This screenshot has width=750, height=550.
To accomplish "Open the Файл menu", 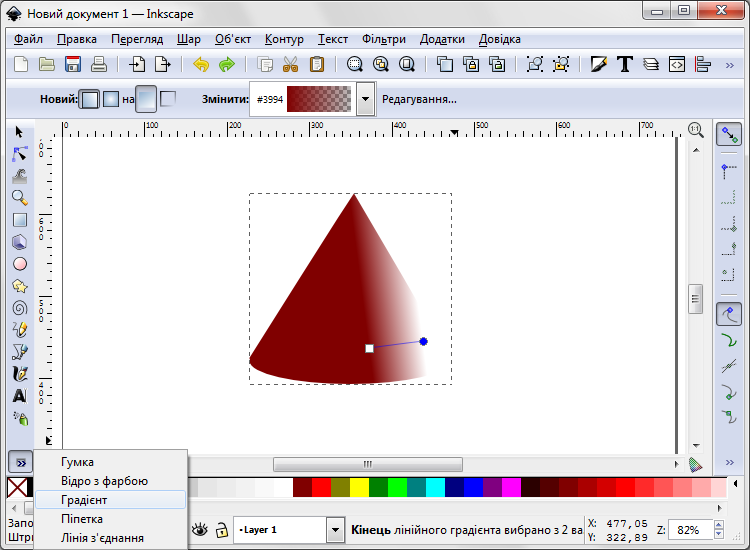I will click(x=28, y=39).
